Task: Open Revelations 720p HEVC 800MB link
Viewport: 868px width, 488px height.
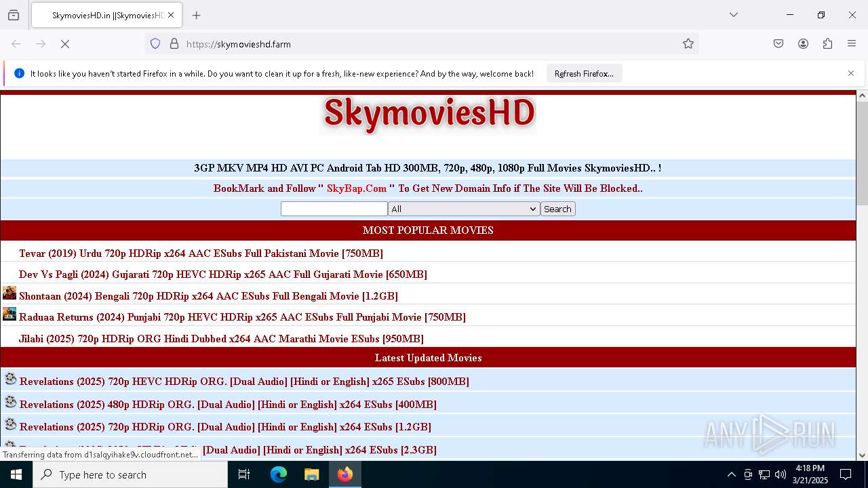Action: tap(244, 382)
